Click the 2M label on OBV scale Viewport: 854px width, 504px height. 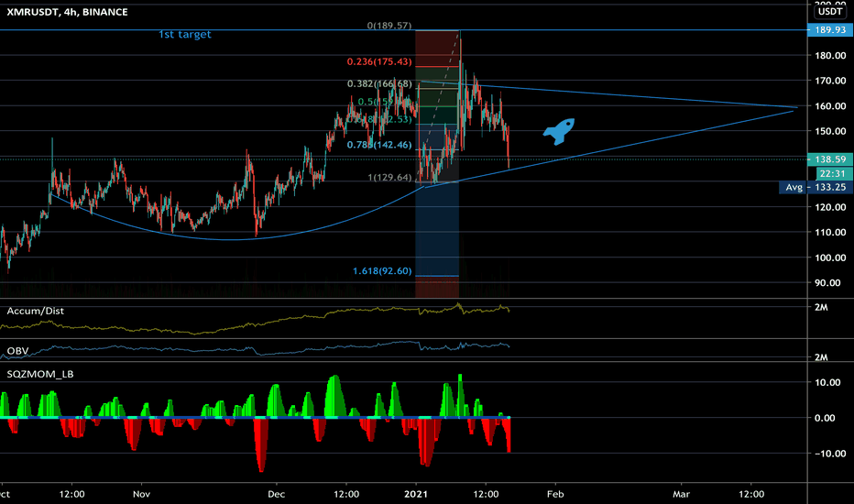click(x=821, y=357)
